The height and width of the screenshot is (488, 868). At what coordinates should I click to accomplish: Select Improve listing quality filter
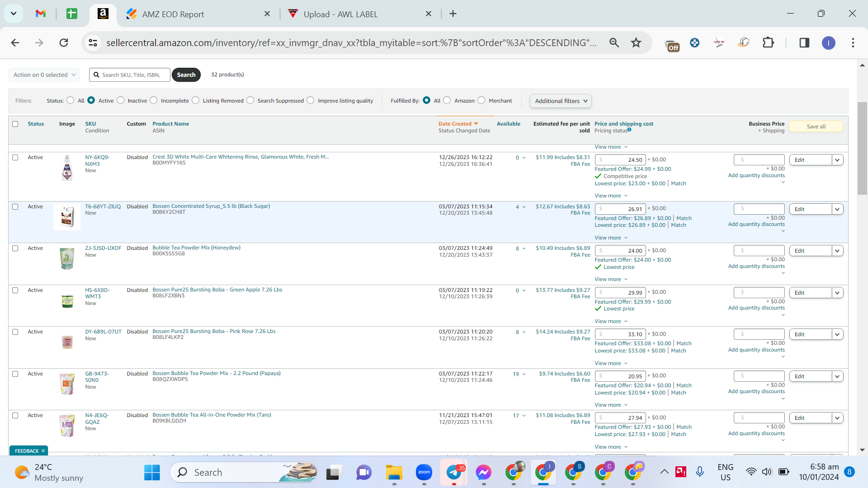311,100
